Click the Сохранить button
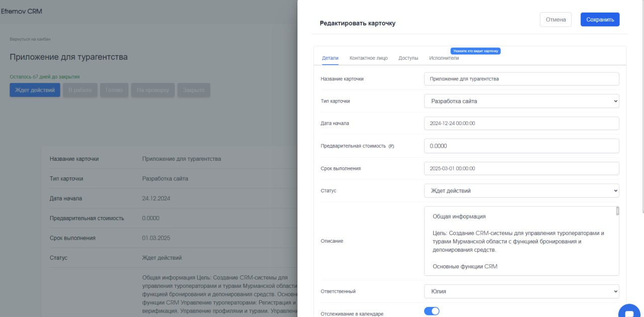The width and height of the screenshot is (644, 317). (600, 20)
